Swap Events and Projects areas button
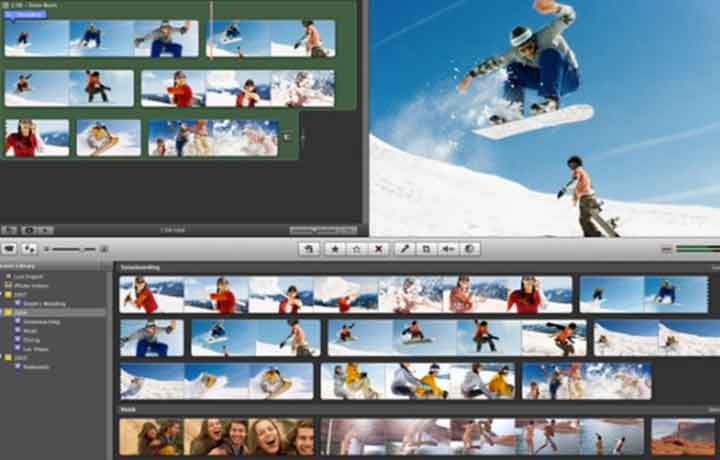720x460 pixels. click(29, 248)
